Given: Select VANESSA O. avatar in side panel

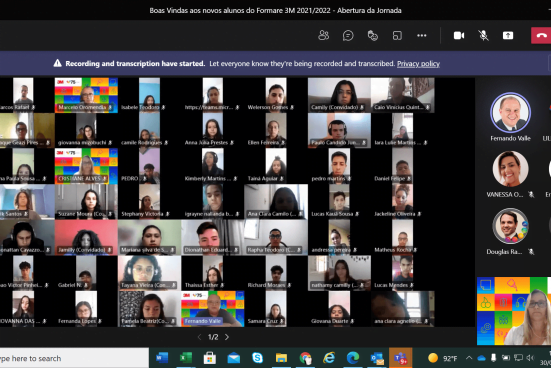Looking at the screenshot, I should coord(510,169).
